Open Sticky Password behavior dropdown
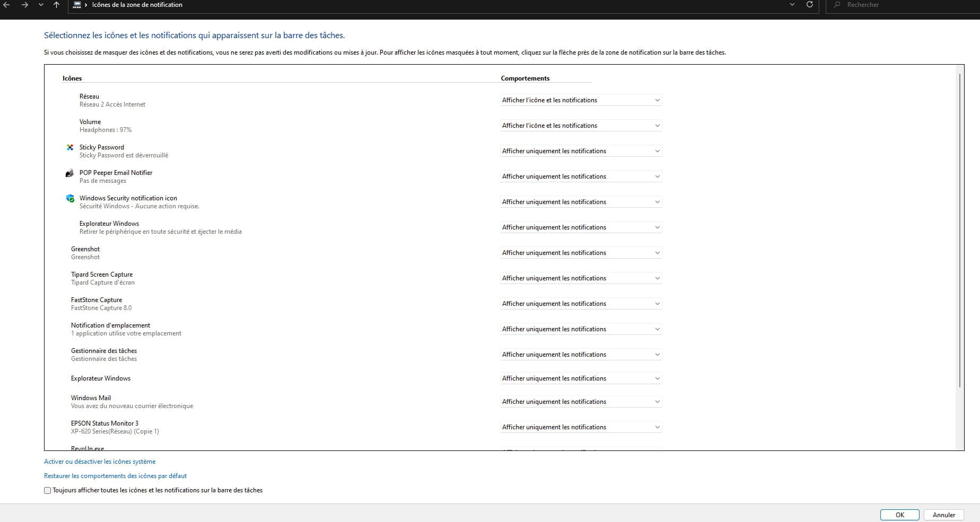This screenshot has height=522, width=980. (x=581, y=151)
